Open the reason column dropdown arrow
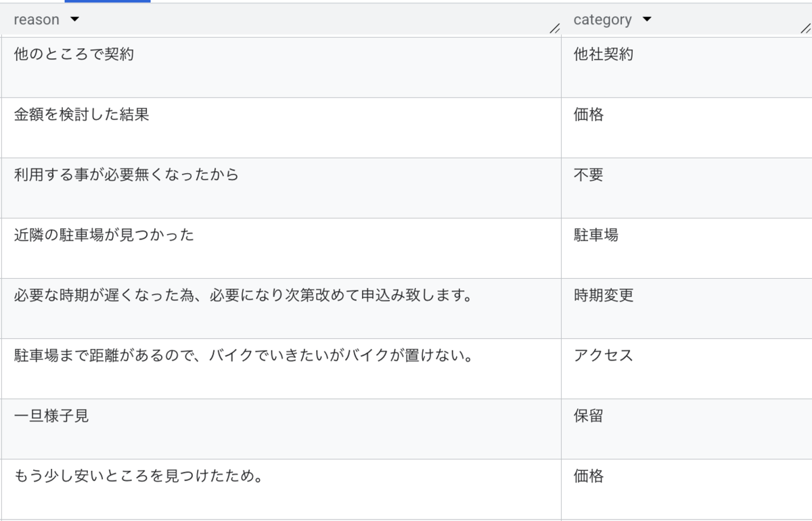Viewport: 812px width, 521px height. (x=74, y=20)
